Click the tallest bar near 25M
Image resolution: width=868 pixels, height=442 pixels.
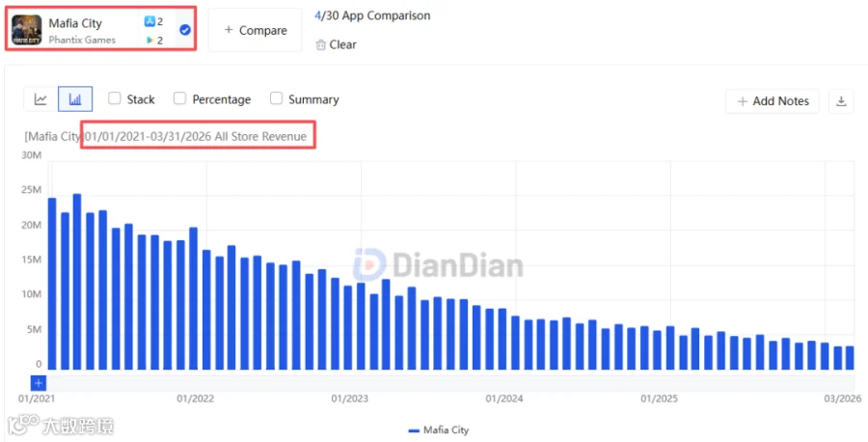[x=77, y=282]
